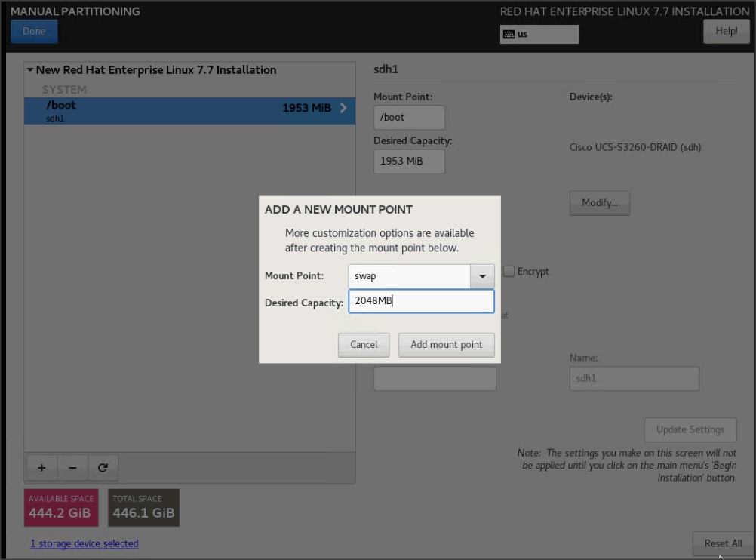Click the Cisco UCS-S3260-DRAID (sdh) device text
Viewport: 756px width, 560px height.
pyautogui.click(x=635, y=147)
